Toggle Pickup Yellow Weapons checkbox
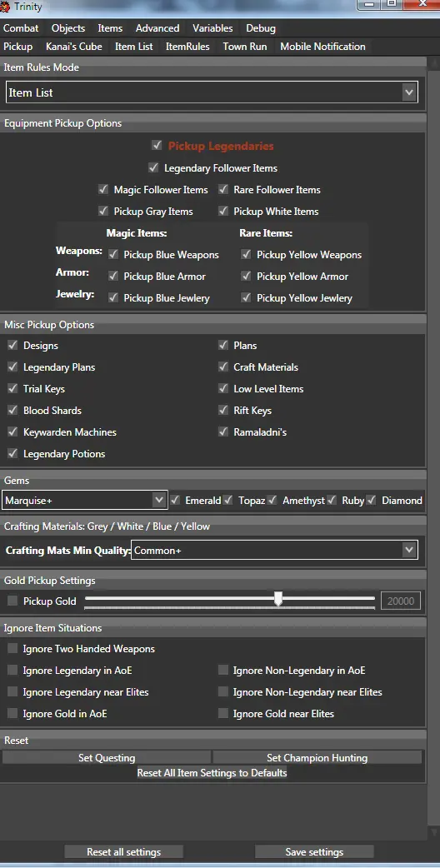The height and width of the screenshot is (868, 440). (x=247, y=255)
